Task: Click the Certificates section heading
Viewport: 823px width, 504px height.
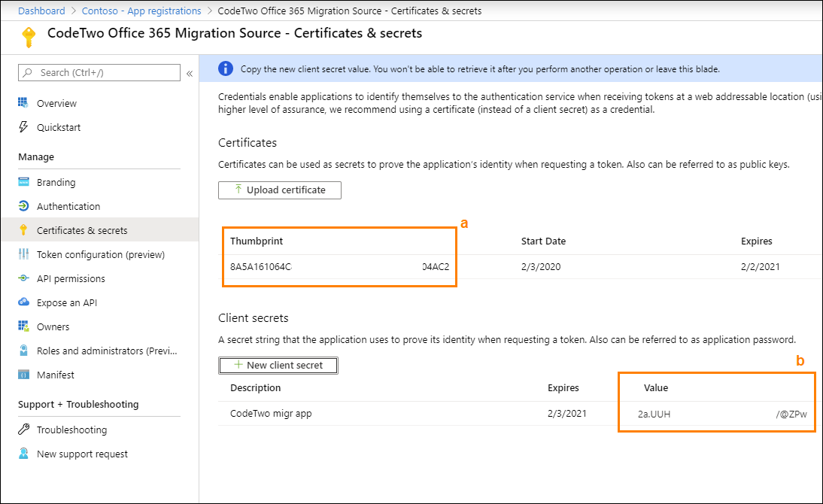Action: click(248, 143)
